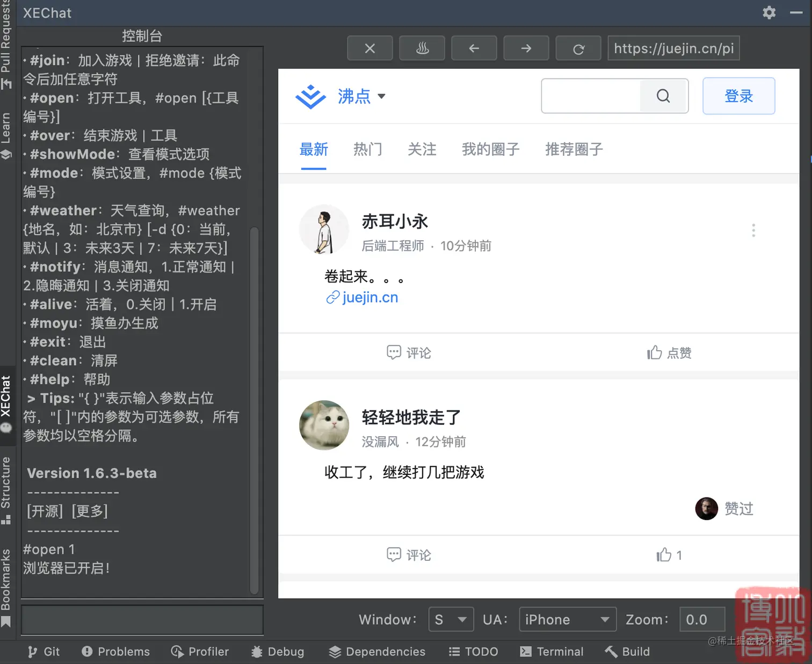Click the text '浏览器已开启!'
This screenshot has height=664, width=812.
[x=67, y=568]
